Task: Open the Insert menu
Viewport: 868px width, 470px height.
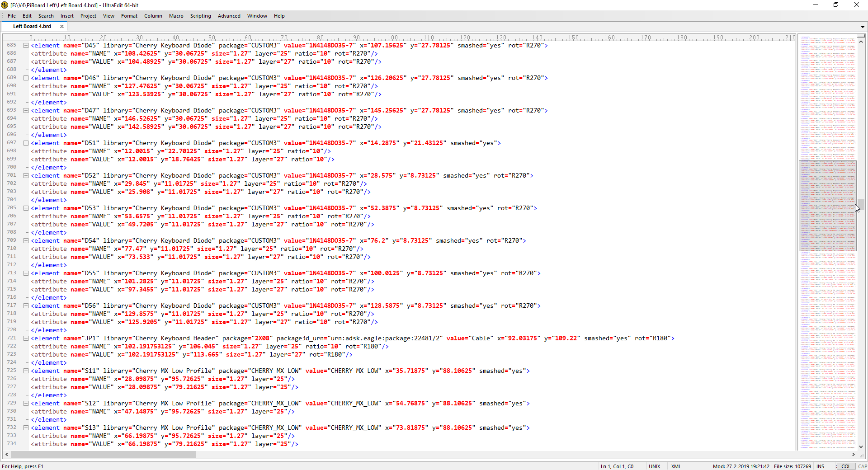Action: tap(67, 16)
